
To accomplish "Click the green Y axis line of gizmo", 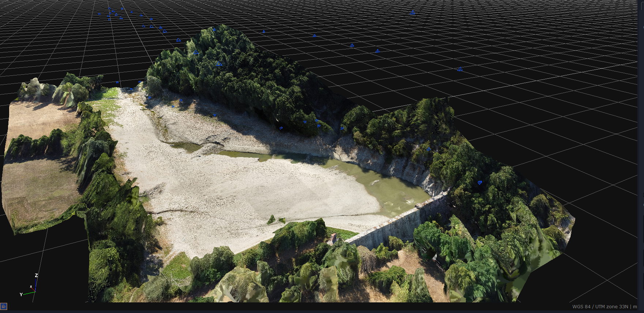I will click(x=29, y=293).
